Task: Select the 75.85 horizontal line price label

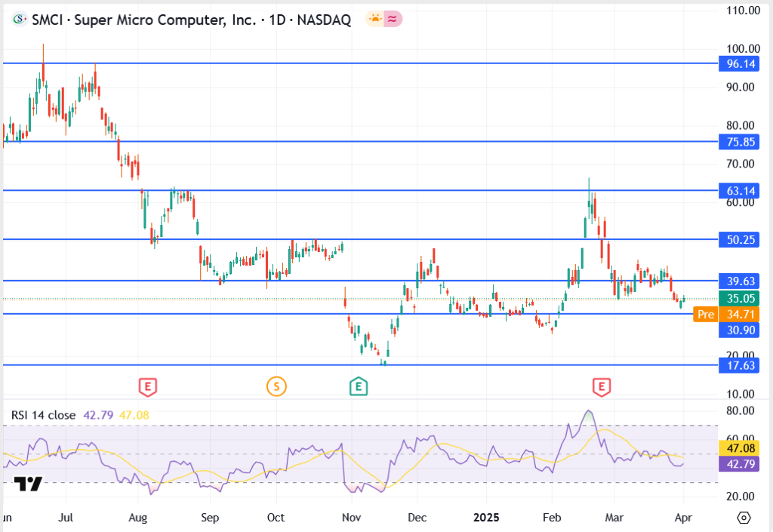Action: coord(741,142)
